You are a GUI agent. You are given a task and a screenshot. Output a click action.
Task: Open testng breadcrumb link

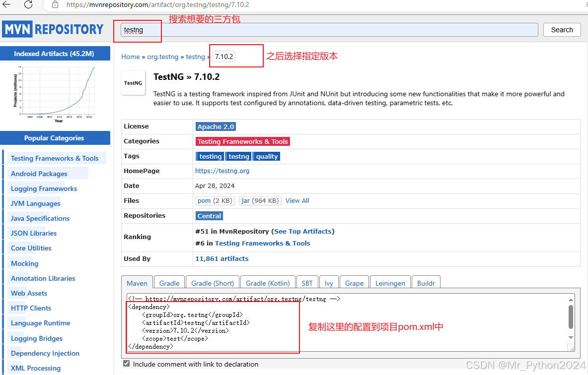[x=195, y=57]
